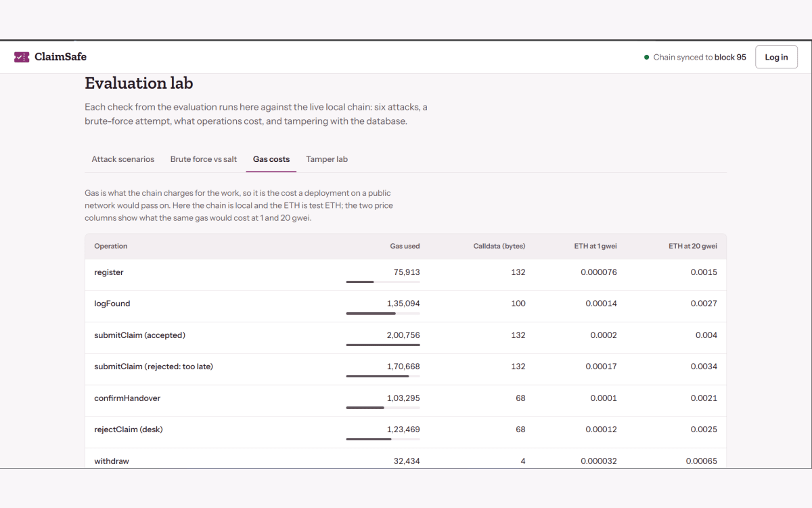Click the ClaimSafe ticket logo icon

[x=22, y=57]
